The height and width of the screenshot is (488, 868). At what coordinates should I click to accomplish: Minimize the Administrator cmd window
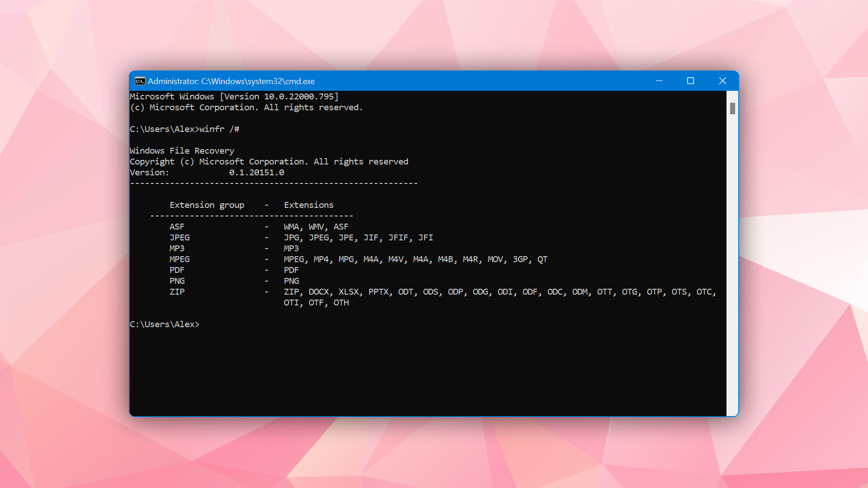(x=659, y=81)
